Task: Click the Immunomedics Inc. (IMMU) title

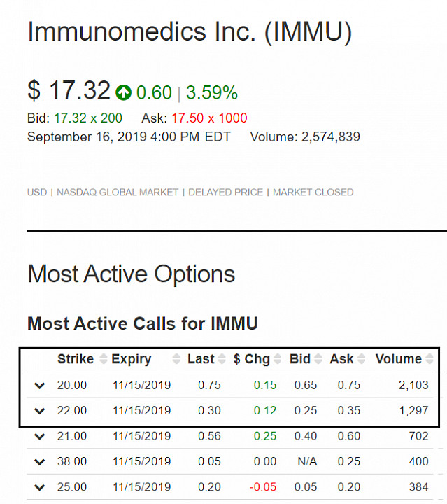Action: [x=190, y=31]
